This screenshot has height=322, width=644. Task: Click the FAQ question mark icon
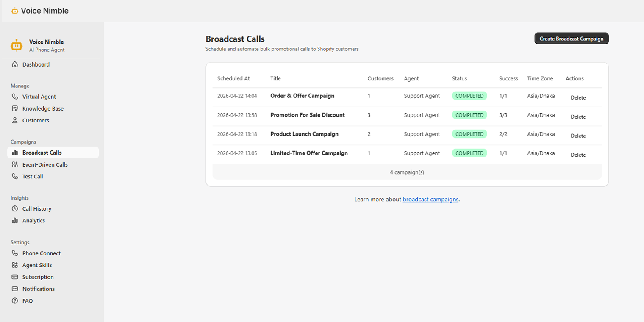point(15,300)
